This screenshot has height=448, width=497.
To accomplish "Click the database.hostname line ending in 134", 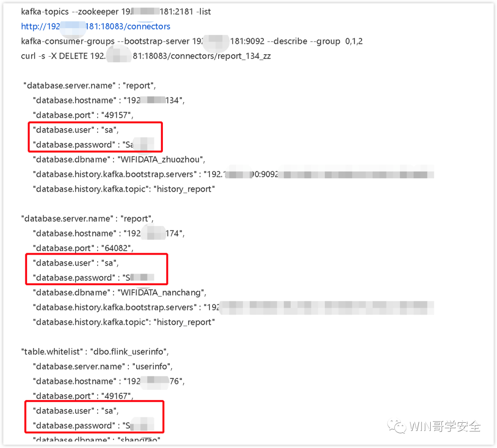I will coord(109,100).
